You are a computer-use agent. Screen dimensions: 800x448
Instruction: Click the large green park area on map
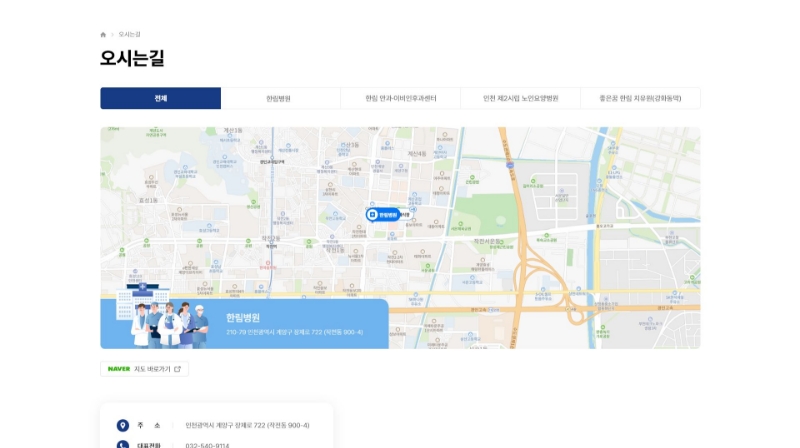coord(487,214)
